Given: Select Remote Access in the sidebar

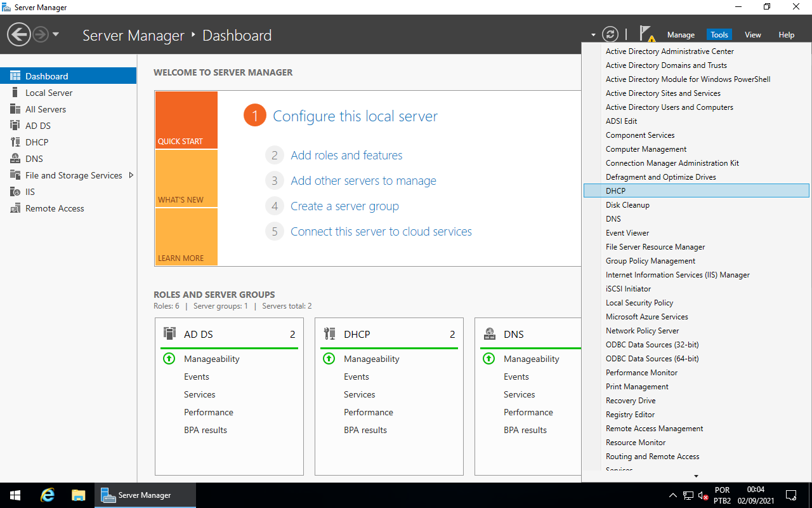Looking at the screenshot, I should point(55,208).
